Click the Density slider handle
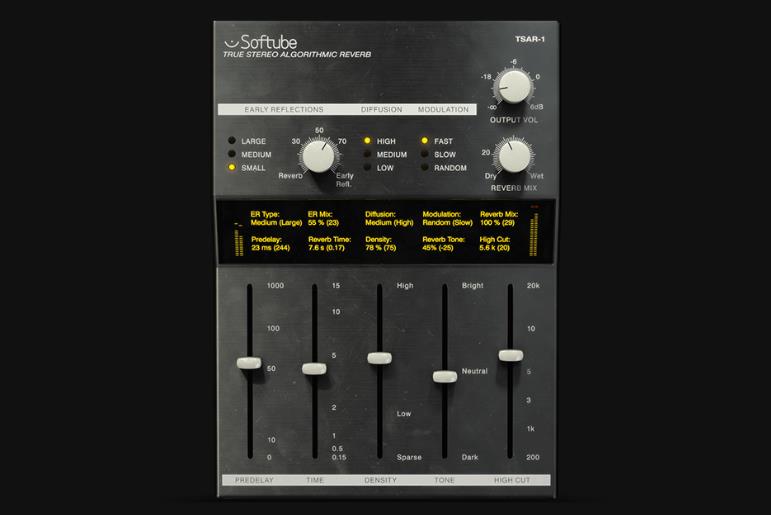This screenshot has height=515, width=771. point(380,358)
